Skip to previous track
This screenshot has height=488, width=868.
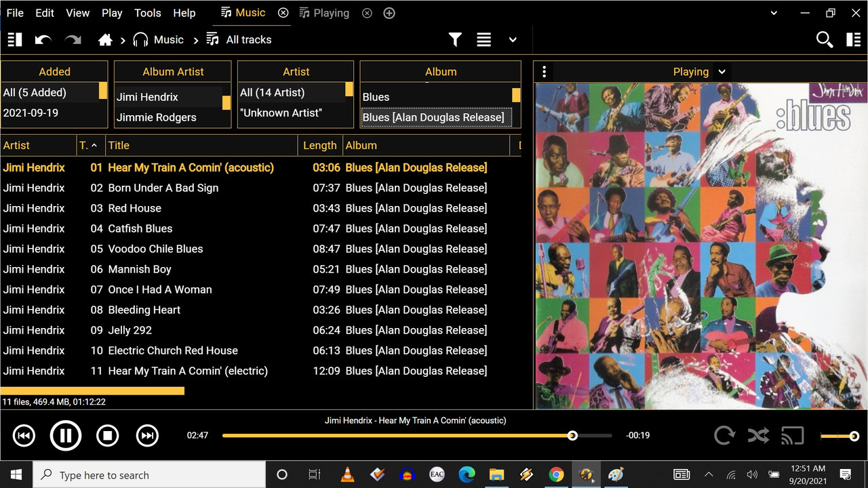[24, 436]
